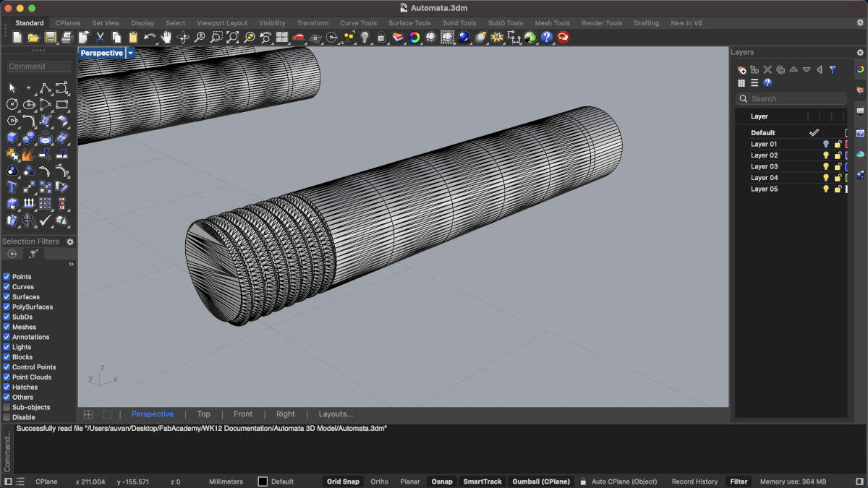Uncheck the Meshes selection filter
The height and width of the screenshot is (488, 868).
(x=7, y=327)
